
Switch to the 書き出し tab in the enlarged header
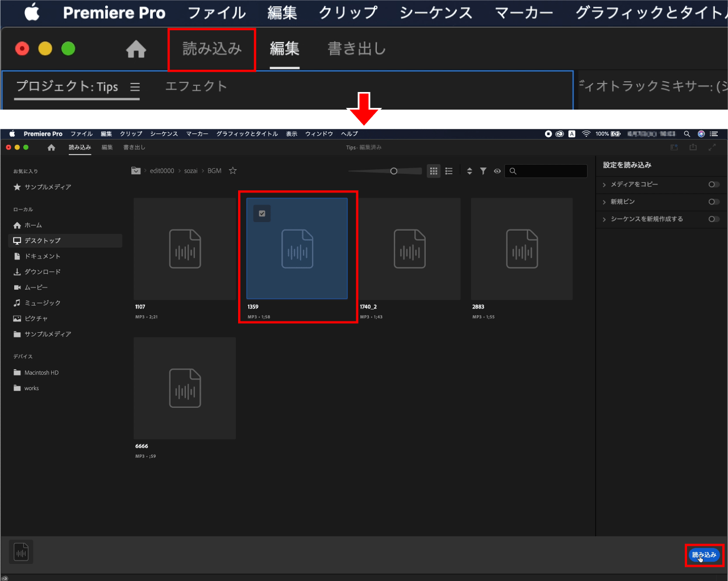coord(357,49)
